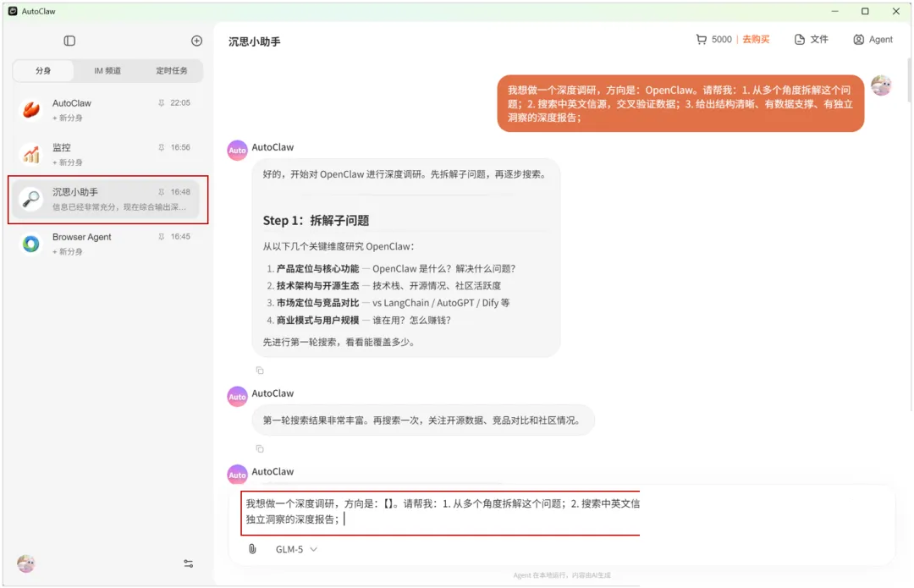Open the Agent panel button
Screen dimensions: 914x588
(x=873, y=39)
